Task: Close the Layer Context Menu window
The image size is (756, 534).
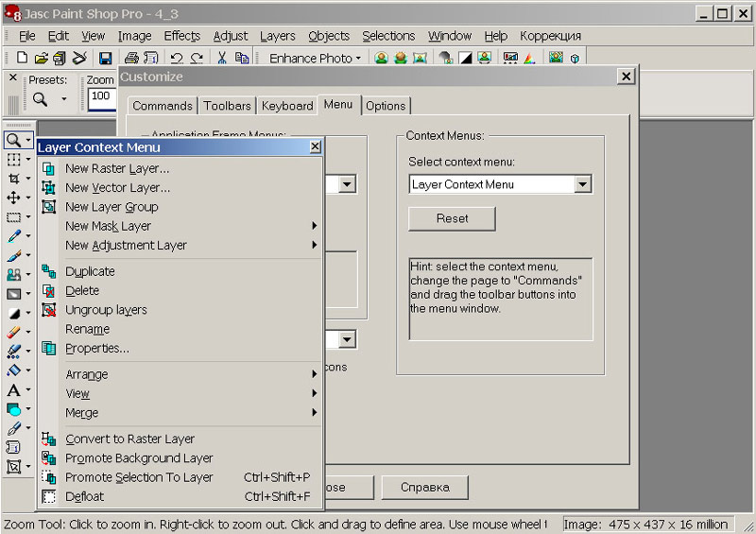Action: [315, 146]
